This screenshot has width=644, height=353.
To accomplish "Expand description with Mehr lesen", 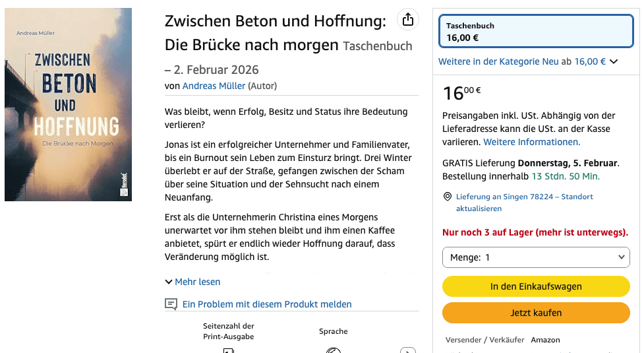I will click(x=192, y=282).
